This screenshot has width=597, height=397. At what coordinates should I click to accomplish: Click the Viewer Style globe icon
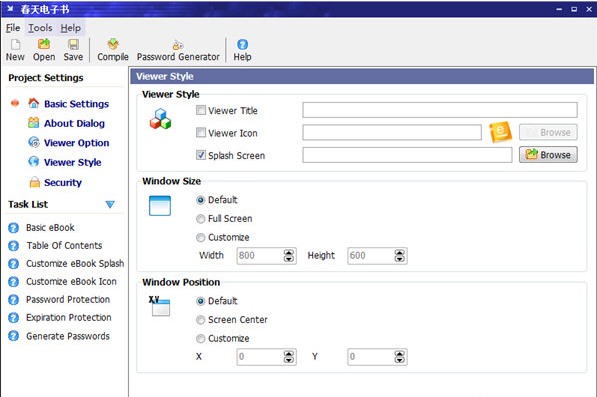[34, 162]
